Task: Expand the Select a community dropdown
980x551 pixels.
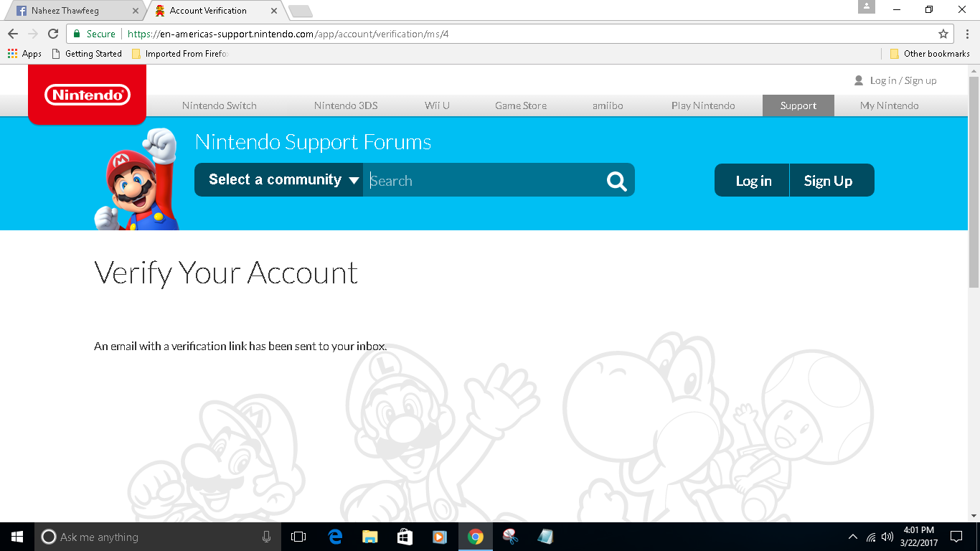Action: tap(278, 180)
